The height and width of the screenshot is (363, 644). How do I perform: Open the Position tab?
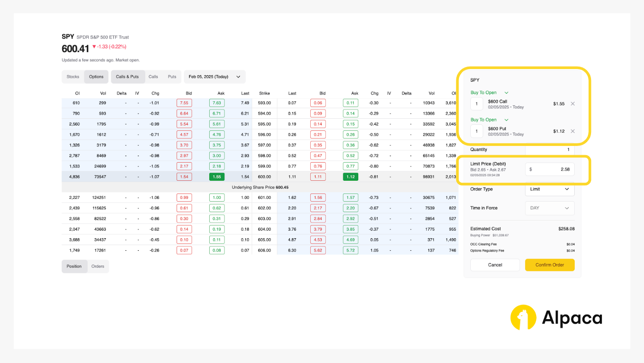pyautogui.click(x=74, y=266)
